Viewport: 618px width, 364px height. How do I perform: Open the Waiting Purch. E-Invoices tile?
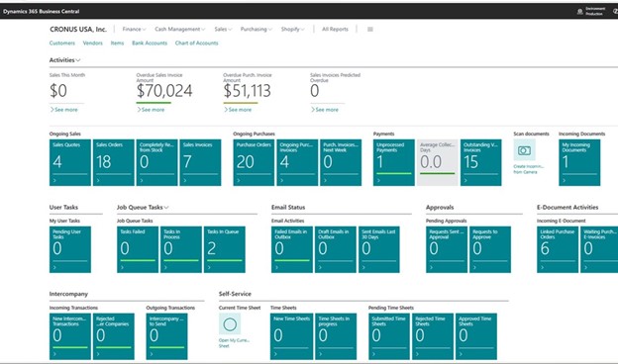click(x=599, y=249)
